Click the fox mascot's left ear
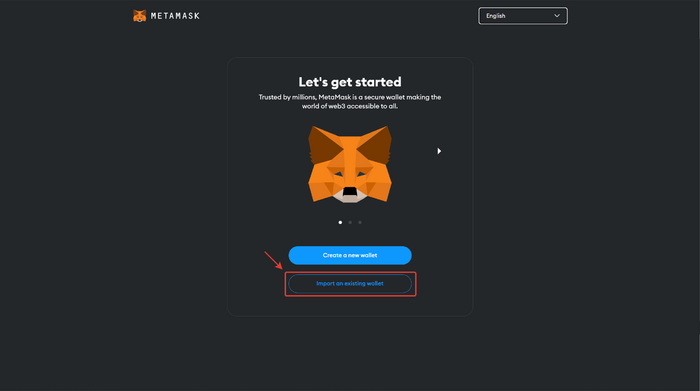 (x=324, y=144)
